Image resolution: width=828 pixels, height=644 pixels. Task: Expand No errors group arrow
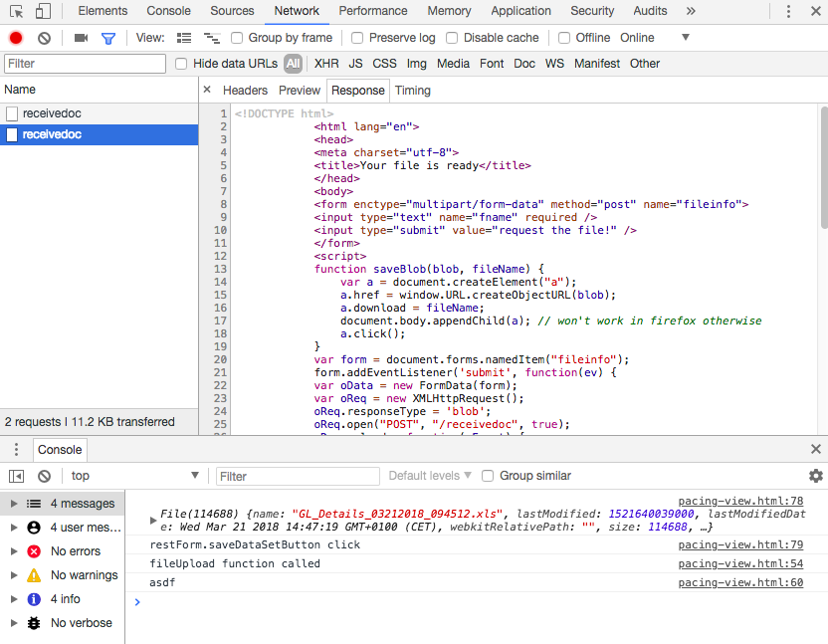pyautogui.click(x=14, y=551)
